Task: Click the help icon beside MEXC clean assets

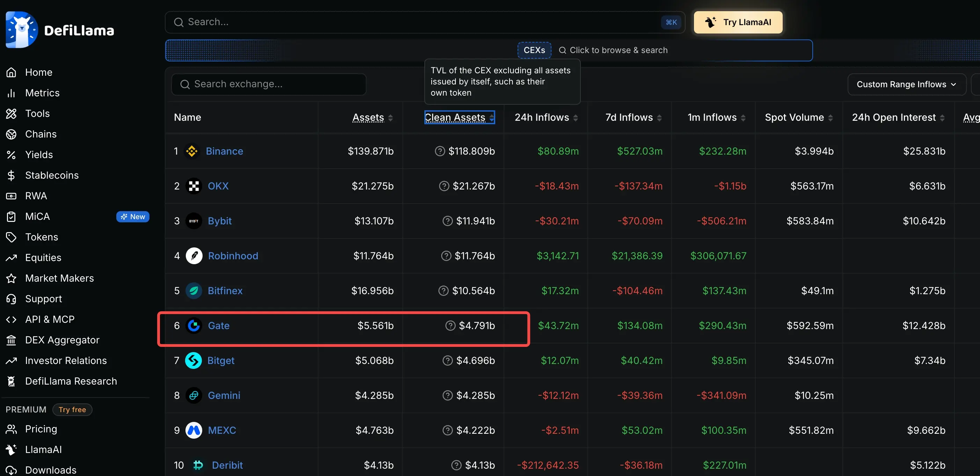Action: pos(447,430)
